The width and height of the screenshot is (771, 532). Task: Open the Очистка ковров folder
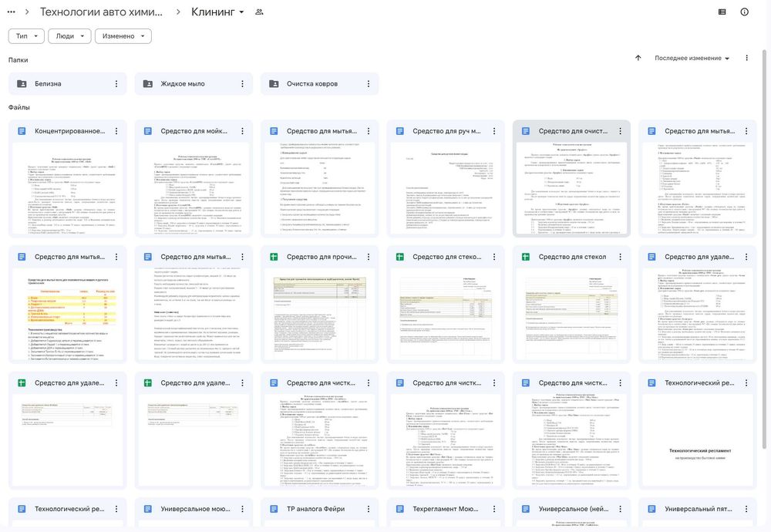320,83
